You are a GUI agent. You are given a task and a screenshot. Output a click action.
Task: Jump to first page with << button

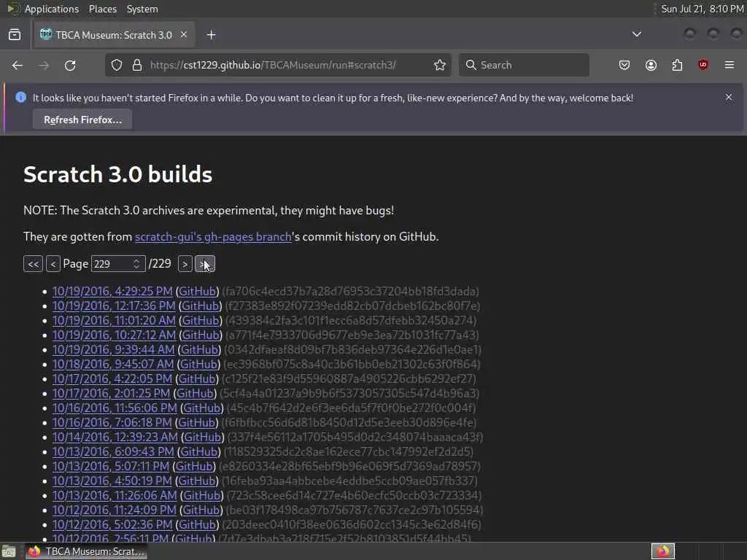pos(33,264)
